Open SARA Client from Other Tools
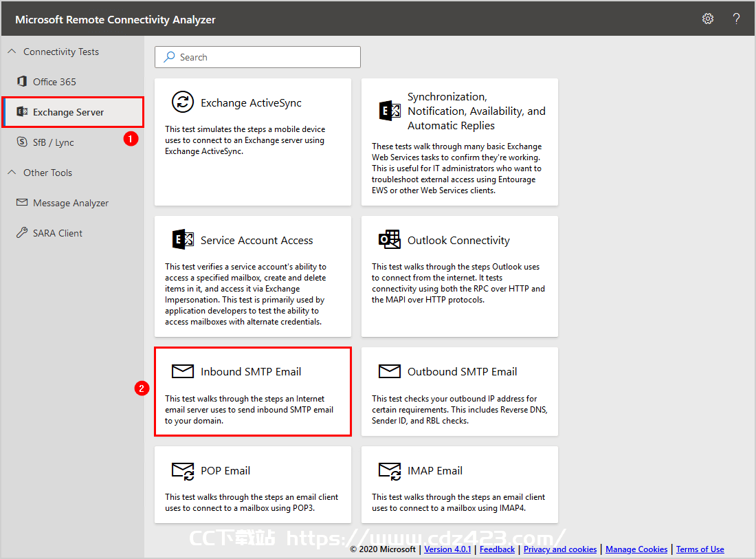Viewport: 756px width, 559px height. 73,233
